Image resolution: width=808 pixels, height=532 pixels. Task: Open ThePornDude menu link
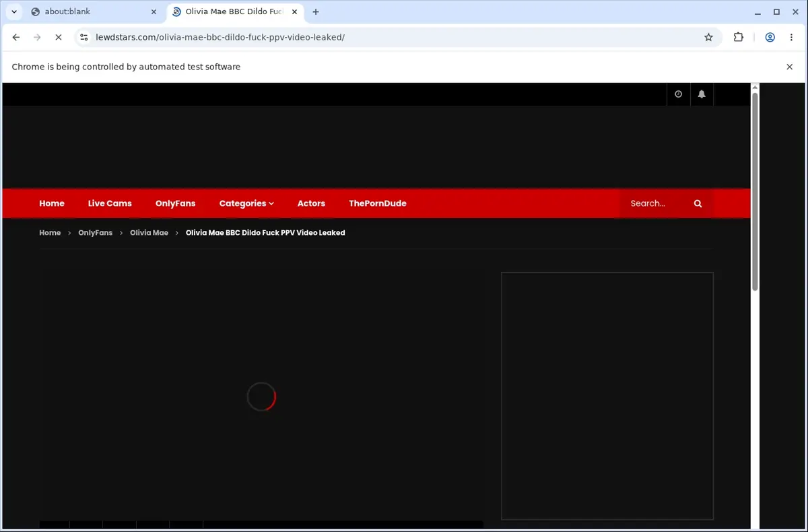(x=378, y=203)
